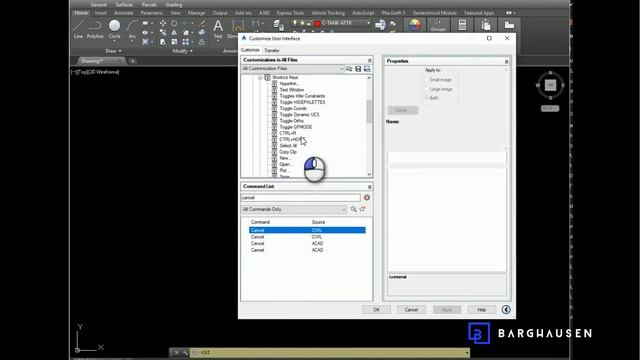Select the Text annotation tool
Screen dimensions: 640x360
tap(218, 29)
